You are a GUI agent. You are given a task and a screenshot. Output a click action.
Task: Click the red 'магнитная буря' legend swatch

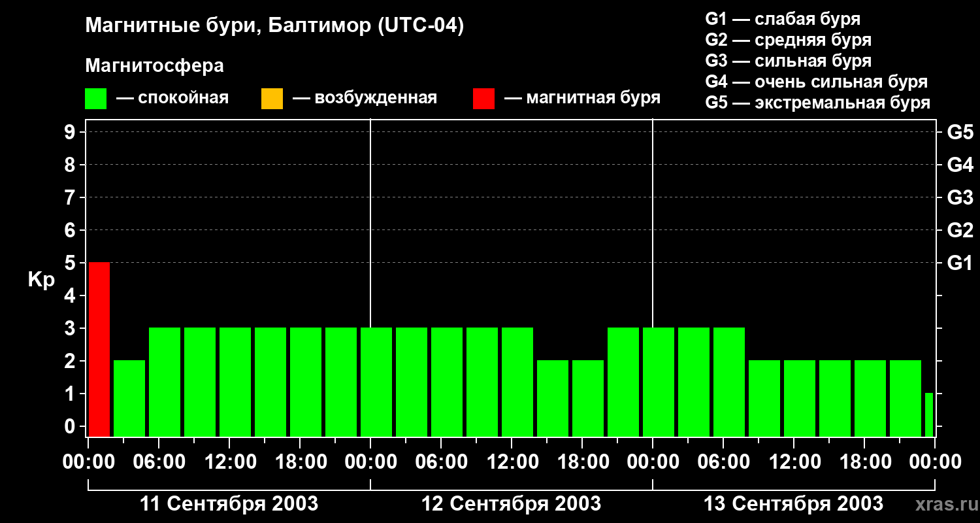point(484,99)
